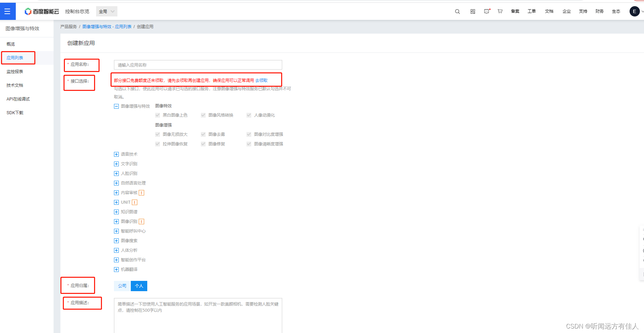Expand the 图像搜索 node
The width and height of the screenshot is (644, 333).
[x=116, y=241]
